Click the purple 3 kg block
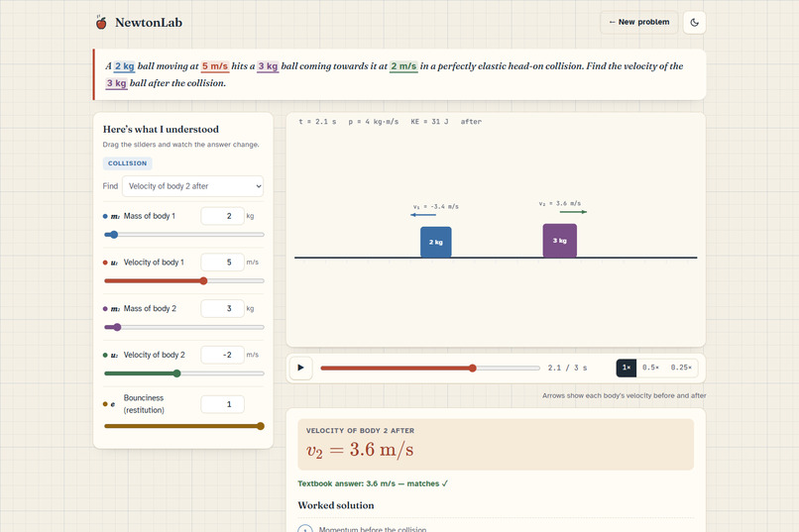Viewport: 799px width, 532px height. (x=559, y=241)
